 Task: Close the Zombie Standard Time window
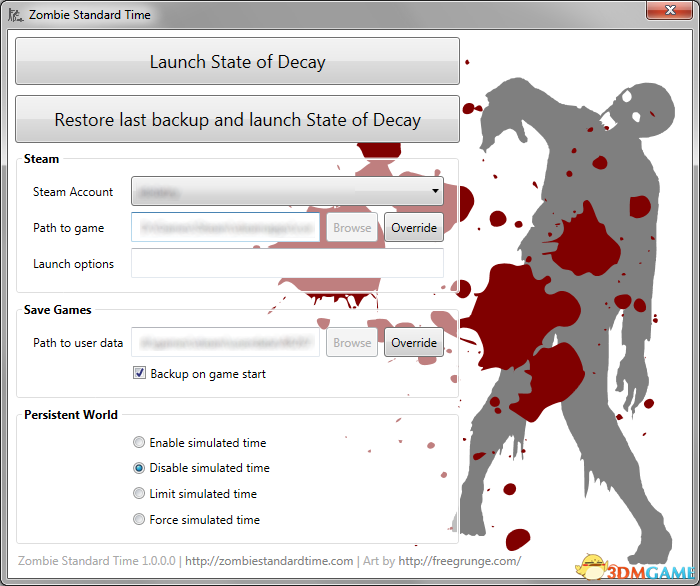(669, 10)
